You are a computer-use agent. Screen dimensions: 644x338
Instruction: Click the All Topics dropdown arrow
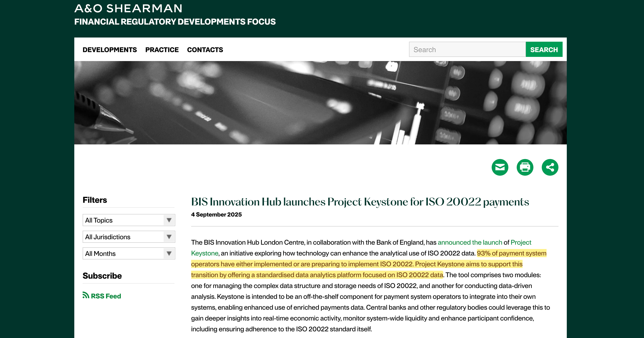coord(169,220)
